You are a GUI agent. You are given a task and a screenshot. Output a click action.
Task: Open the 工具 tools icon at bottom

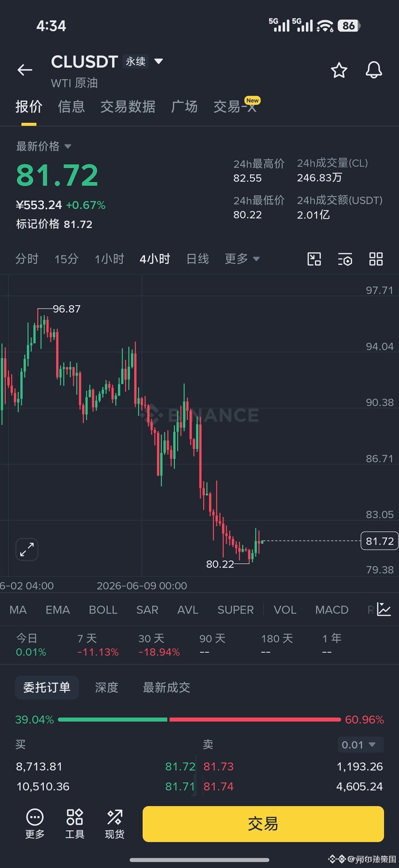(75, 824)
